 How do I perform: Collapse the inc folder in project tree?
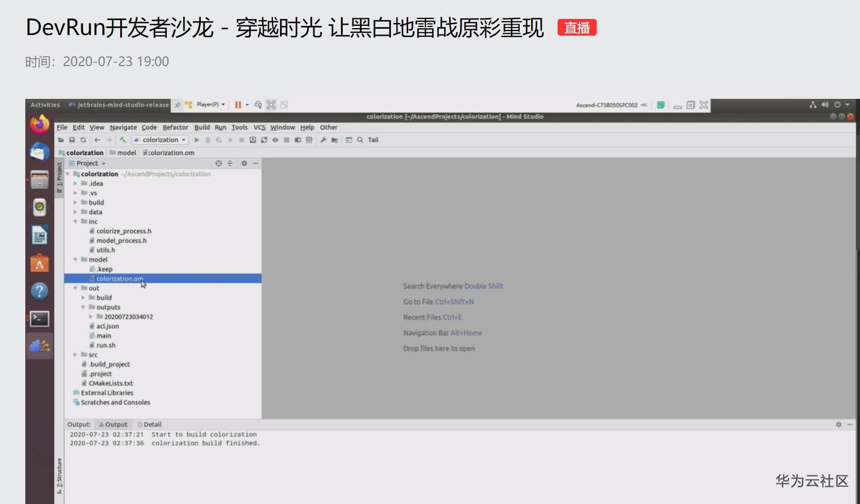(x=75, y=221)
